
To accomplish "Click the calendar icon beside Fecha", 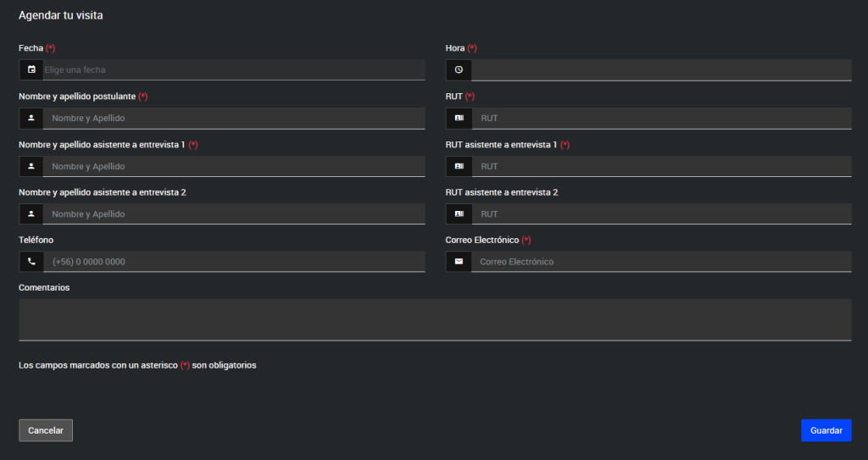I will coord(31,69).
